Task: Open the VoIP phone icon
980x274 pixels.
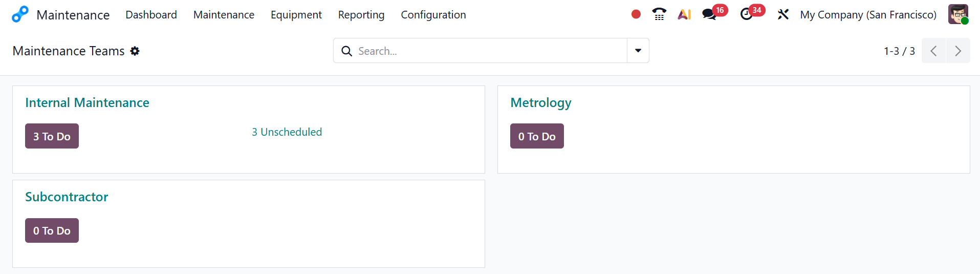Action: pos(659,14)
